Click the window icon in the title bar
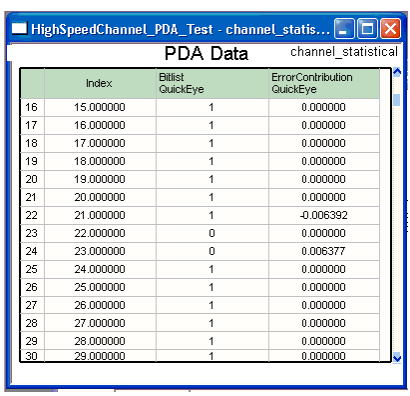The height and width of the screenshot is (396, 410). click(x=19, y=29)
